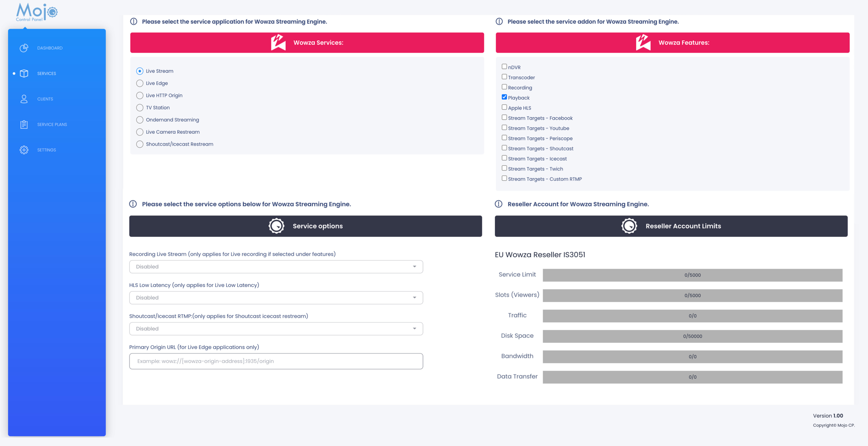Screen dimensions: 868x446
Task: Click the Clients person icon
Action: tap(24, 99)
